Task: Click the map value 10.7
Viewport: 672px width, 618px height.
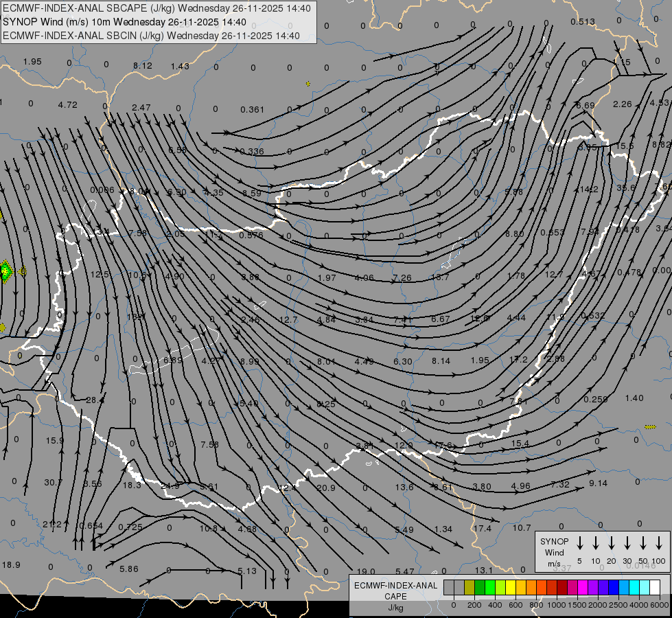Action: (x=522, y=528)
